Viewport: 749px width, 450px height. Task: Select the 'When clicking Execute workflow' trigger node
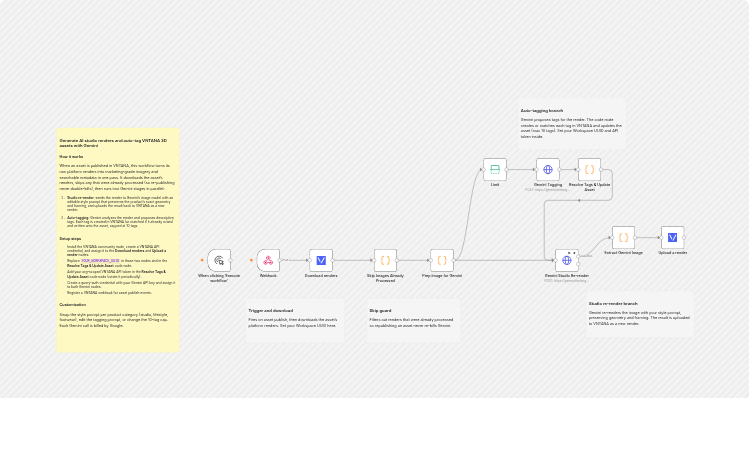pyautogui.click(x=219, y=260)
